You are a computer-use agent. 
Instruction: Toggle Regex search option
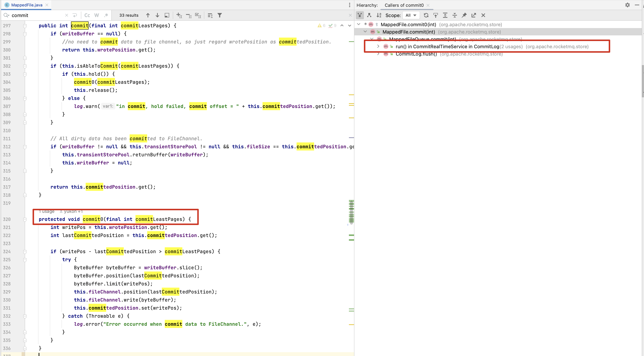click(106, 15)
